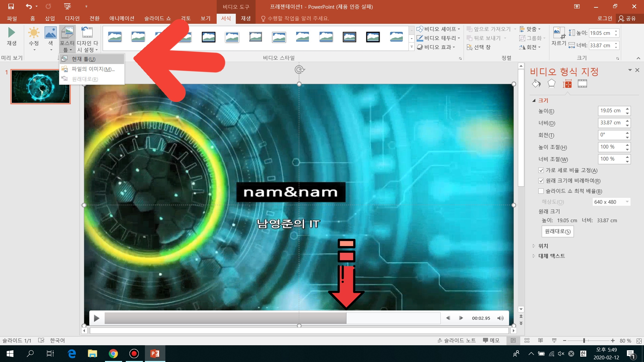The image size is (644, 362).
Task: Open the Selection Pane (선택 창)
Action: (479, 47)
